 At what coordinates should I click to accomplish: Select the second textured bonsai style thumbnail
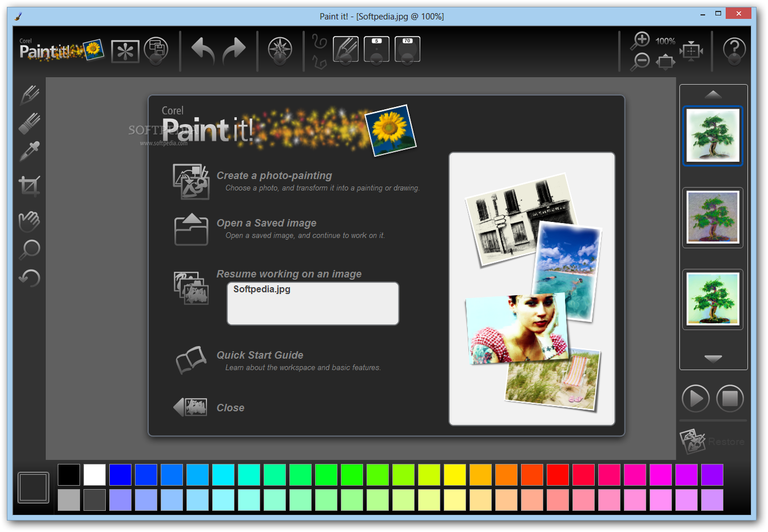[x=713, y=217]
